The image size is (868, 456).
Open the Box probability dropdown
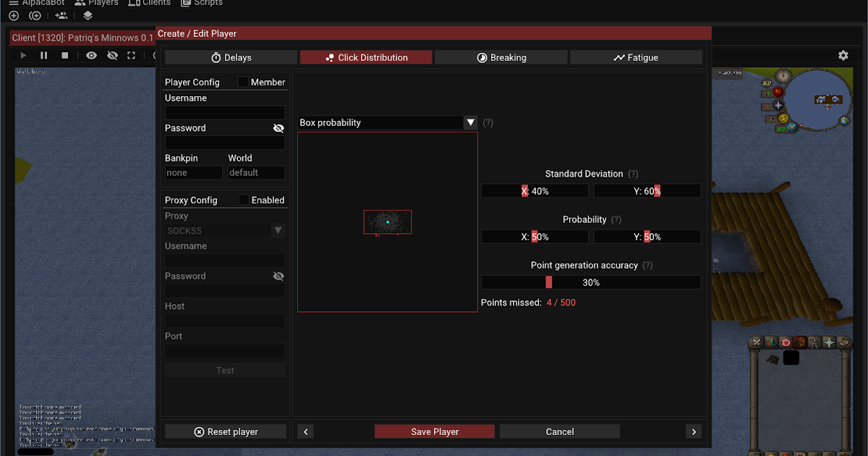(471, 122)
